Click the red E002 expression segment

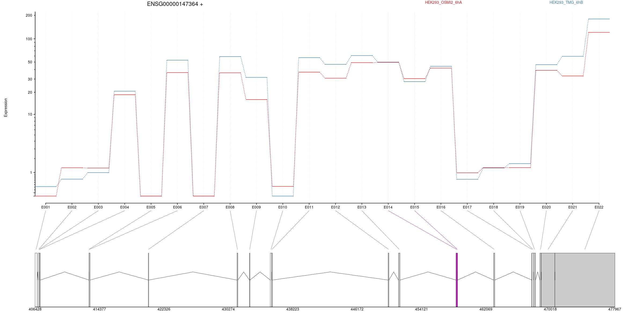pyautogui.click(x=72, y=168)
